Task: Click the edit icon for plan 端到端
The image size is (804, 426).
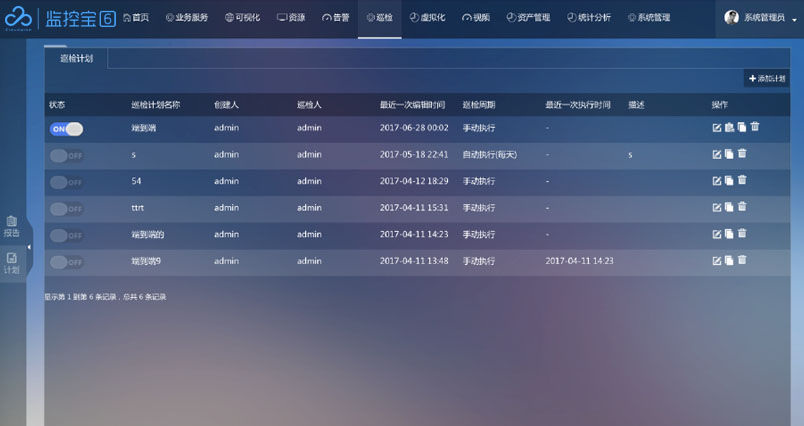Action: click(x=716, y=127)
